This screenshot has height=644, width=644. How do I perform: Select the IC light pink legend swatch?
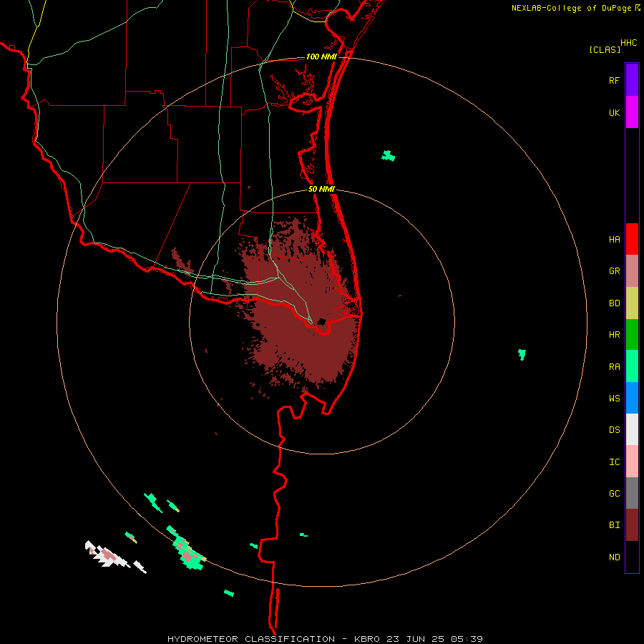tap(632, 462)
